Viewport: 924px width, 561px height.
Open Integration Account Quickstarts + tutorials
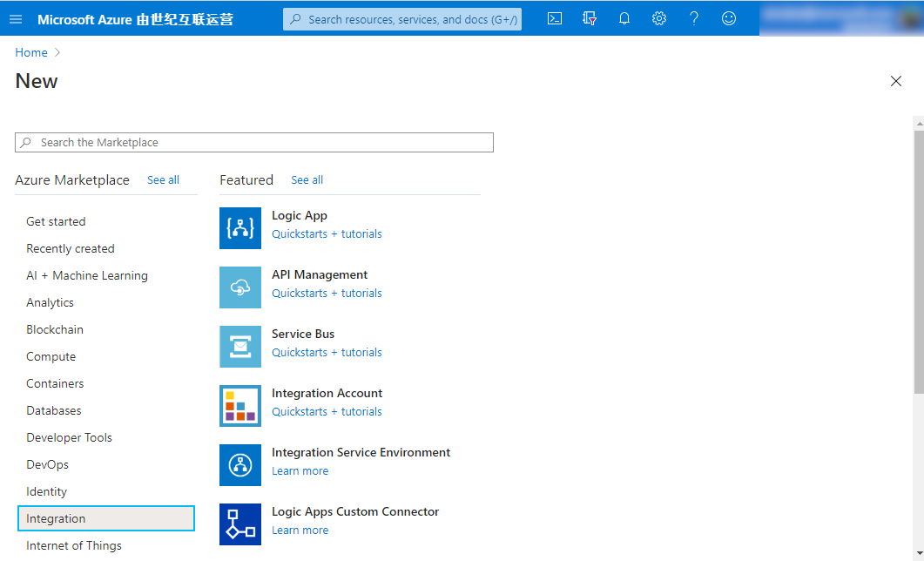tap(327, 412)
